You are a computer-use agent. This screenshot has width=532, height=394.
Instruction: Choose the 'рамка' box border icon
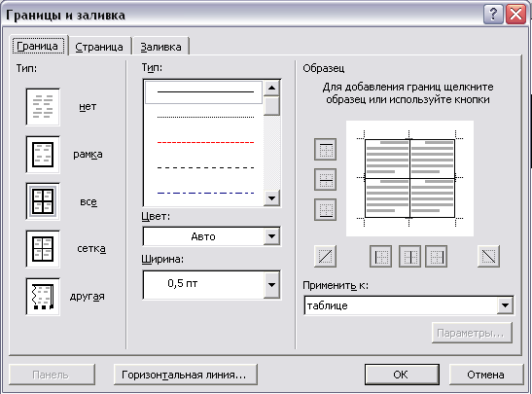click(43, 155)
